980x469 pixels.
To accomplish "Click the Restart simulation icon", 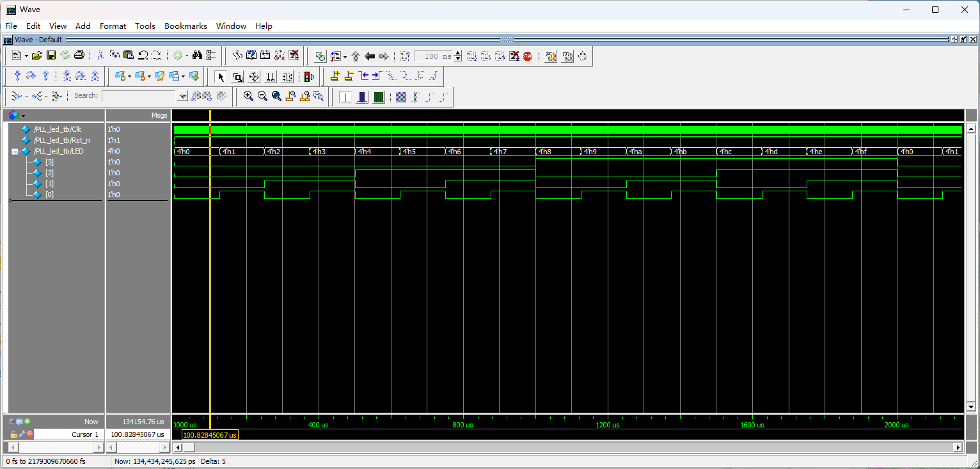I will [x=404, y=56].
